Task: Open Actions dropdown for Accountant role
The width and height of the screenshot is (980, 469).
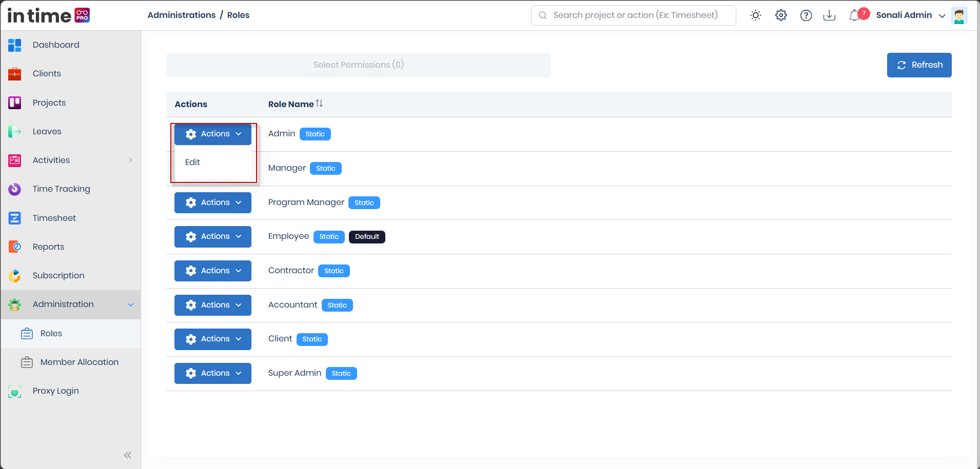Action: (213, 305)
